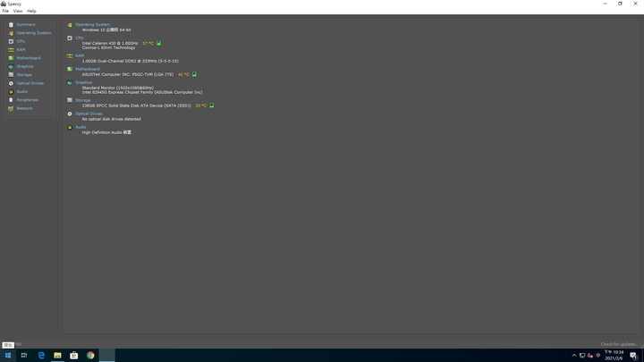Launch Microsoft Edge from the taskbar

coord(41,356)
